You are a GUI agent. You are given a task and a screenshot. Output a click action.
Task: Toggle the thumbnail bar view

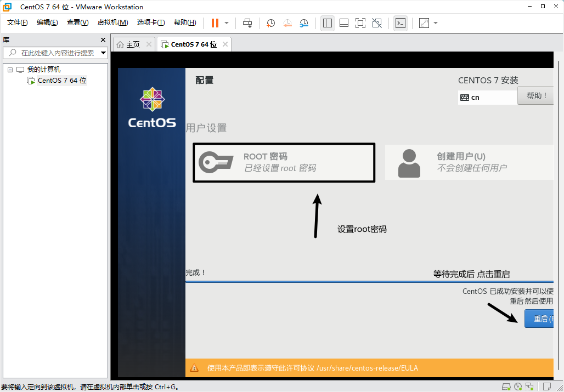(344, 23)
